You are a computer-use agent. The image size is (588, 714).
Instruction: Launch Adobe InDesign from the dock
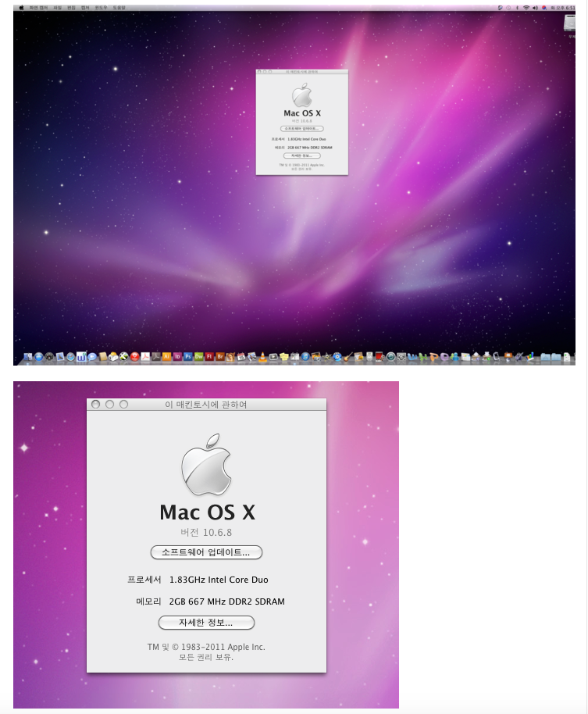177,357
